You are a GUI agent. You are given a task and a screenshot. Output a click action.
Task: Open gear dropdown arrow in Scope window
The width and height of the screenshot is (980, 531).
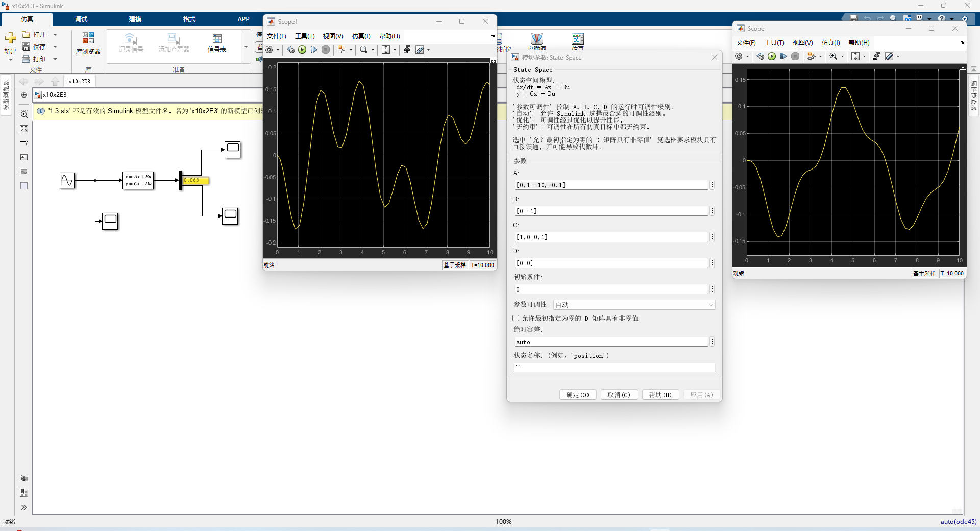coord(747,57)
